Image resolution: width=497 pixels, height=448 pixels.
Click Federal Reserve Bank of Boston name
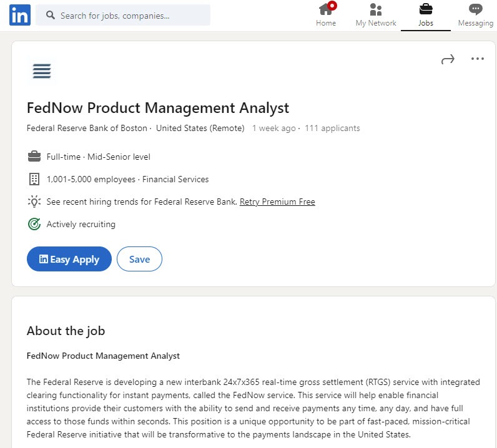[87, 129]
